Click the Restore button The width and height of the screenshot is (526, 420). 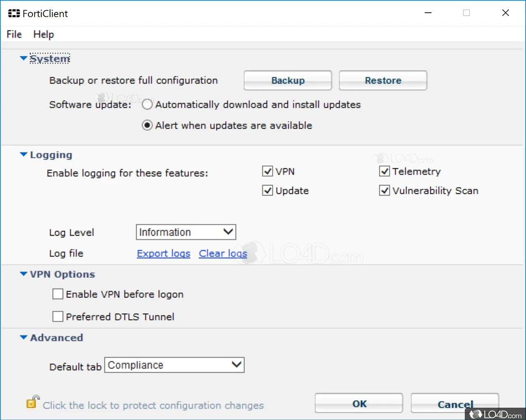click(x=383, y=81)
